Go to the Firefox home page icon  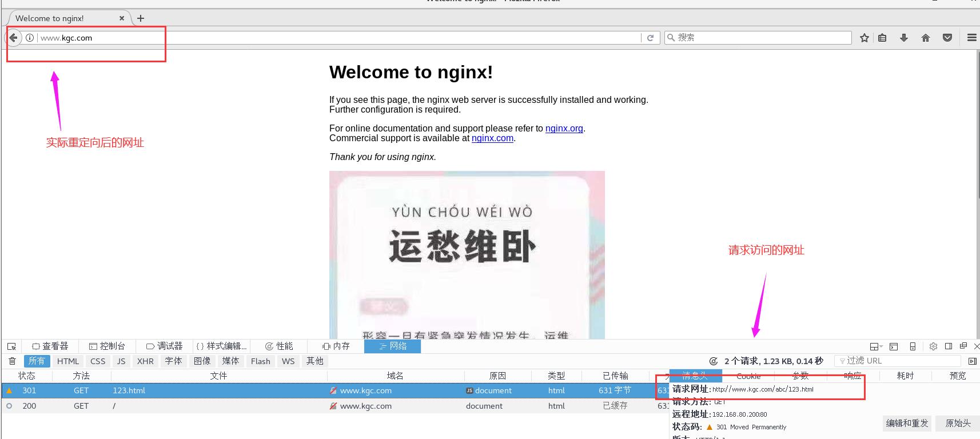point(926,38)
